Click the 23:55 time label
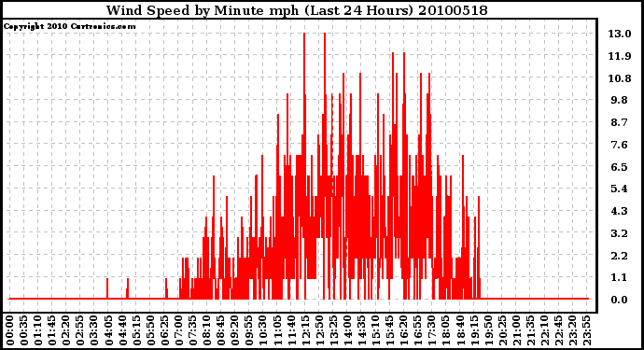The image size is (644, 350). click(586, 331)
